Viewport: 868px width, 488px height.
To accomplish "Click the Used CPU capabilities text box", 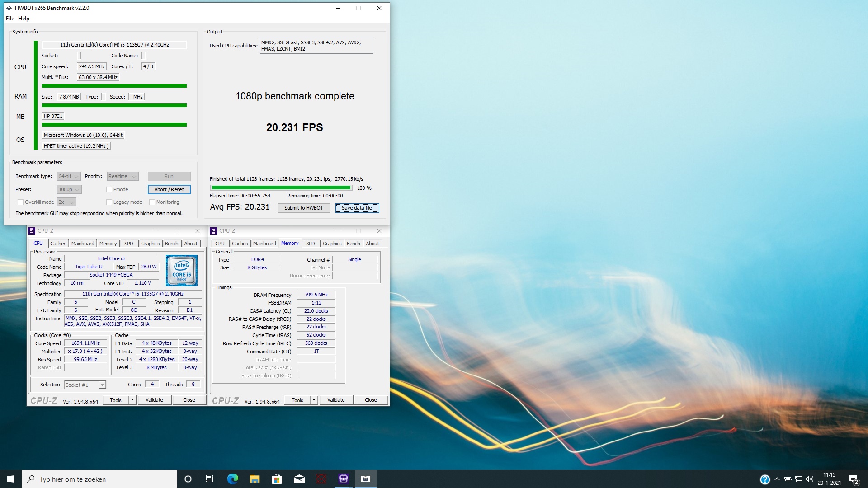I will click(316, 46).
